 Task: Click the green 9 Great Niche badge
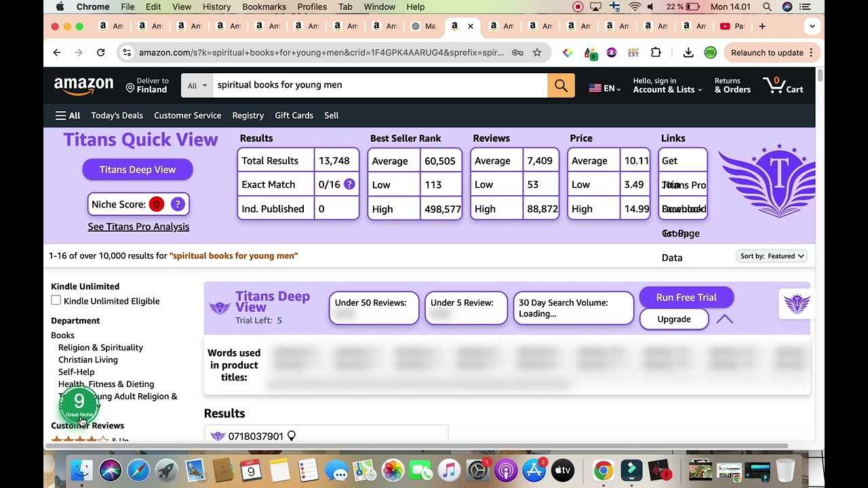tap(79, 405)
